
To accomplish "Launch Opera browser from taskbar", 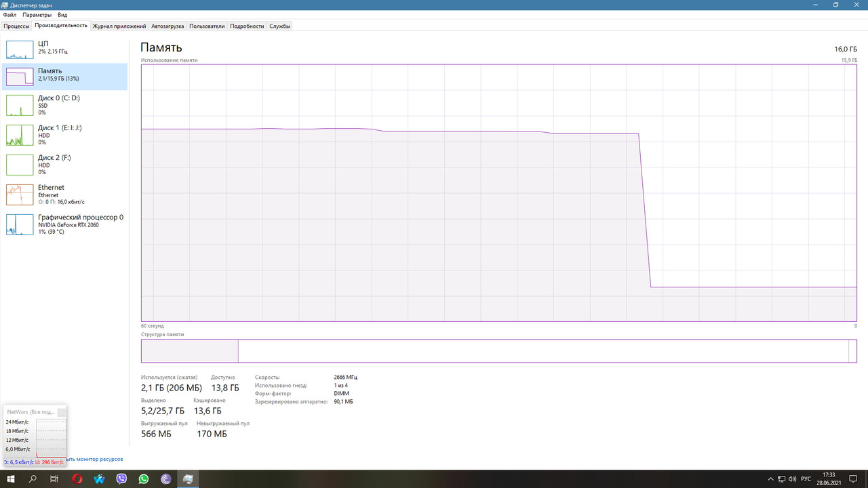I will tap(77, 479).
